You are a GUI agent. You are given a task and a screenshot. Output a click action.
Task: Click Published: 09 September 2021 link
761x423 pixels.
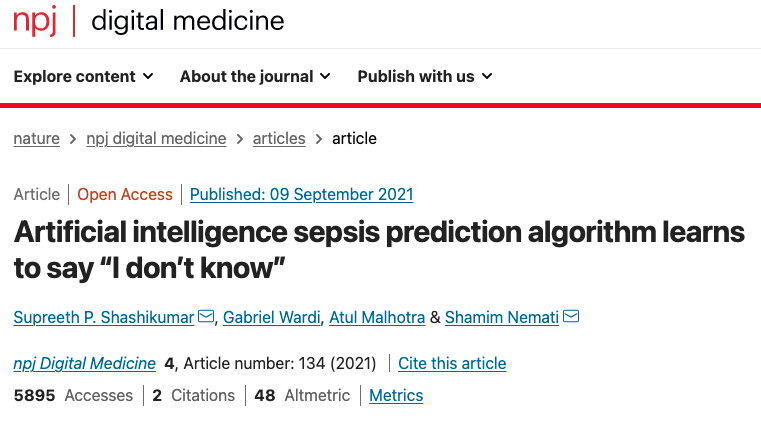pyautogui.click(x=301, y=195)
